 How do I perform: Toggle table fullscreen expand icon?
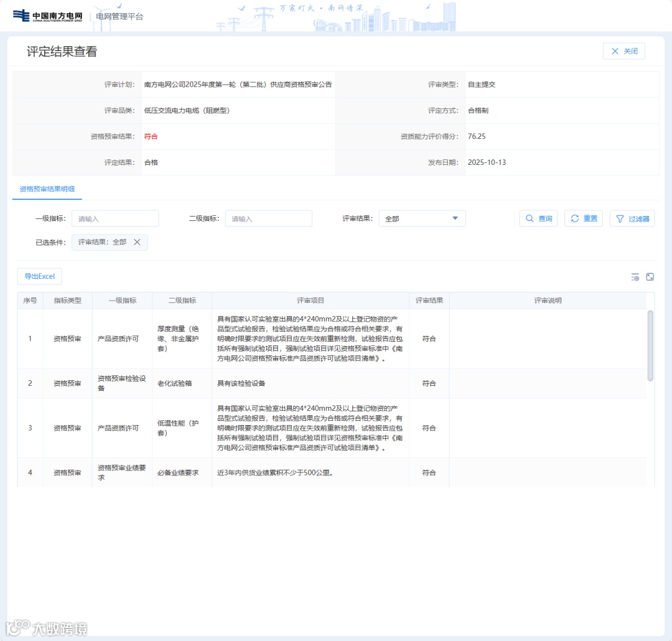[650, 277]
